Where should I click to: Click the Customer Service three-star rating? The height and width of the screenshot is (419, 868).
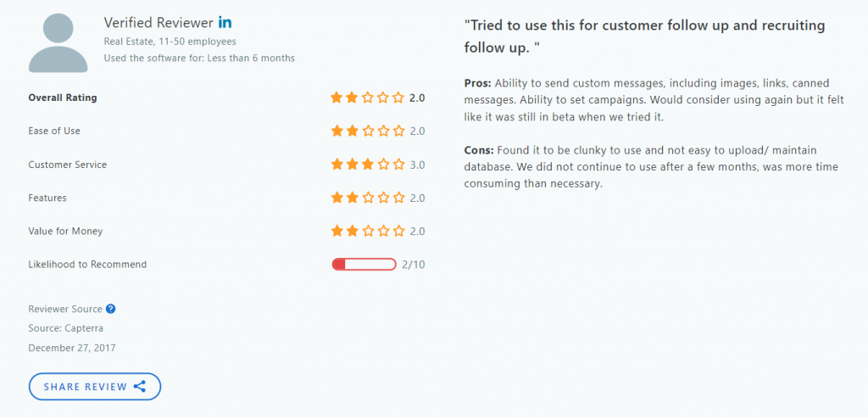(368, 165)
